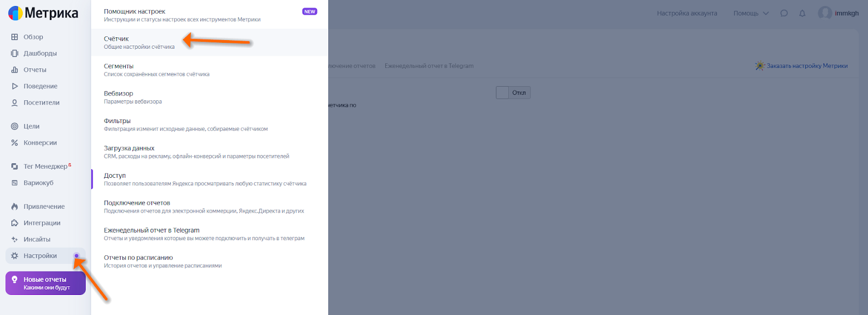The width and height of the screenshot is (868, 315).
Task: Click the Поведение play icon
Action: pyautogui.click(x=15, y=86)
